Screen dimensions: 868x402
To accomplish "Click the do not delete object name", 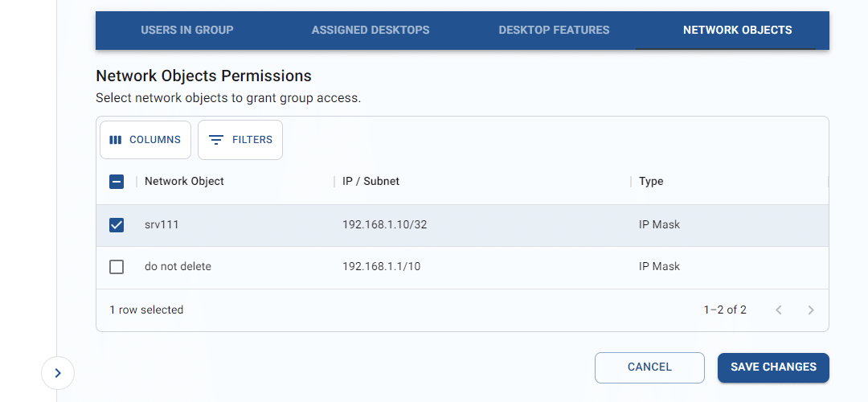I will [x=178, y=266].
